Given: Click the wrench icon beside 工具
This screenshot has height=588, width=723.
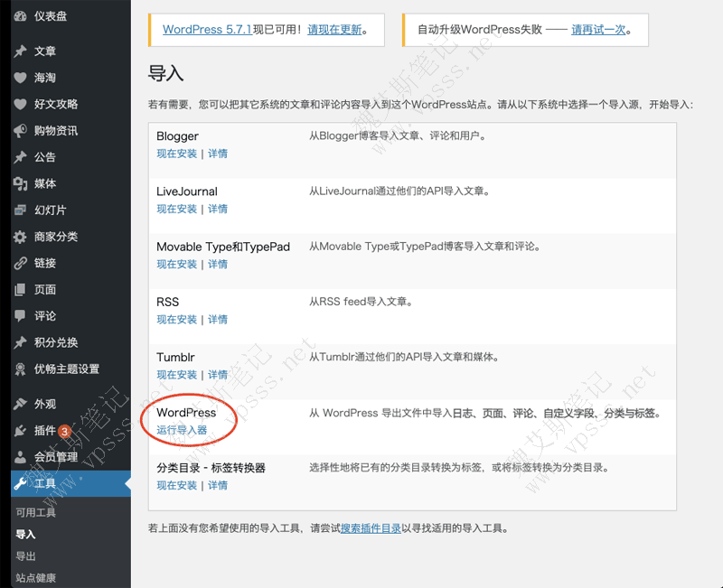Looking at the screenshot, I should click(20, 483).
